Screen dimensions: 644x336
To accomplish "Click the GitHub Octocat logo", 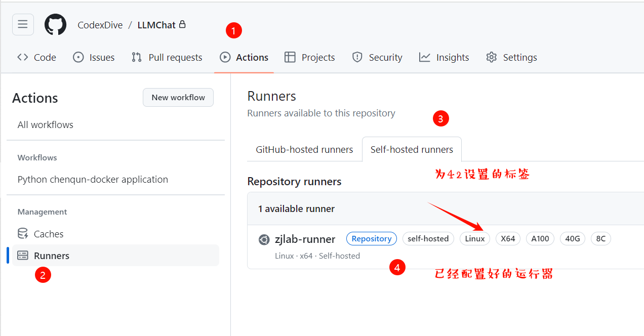I will click(55, 25).
